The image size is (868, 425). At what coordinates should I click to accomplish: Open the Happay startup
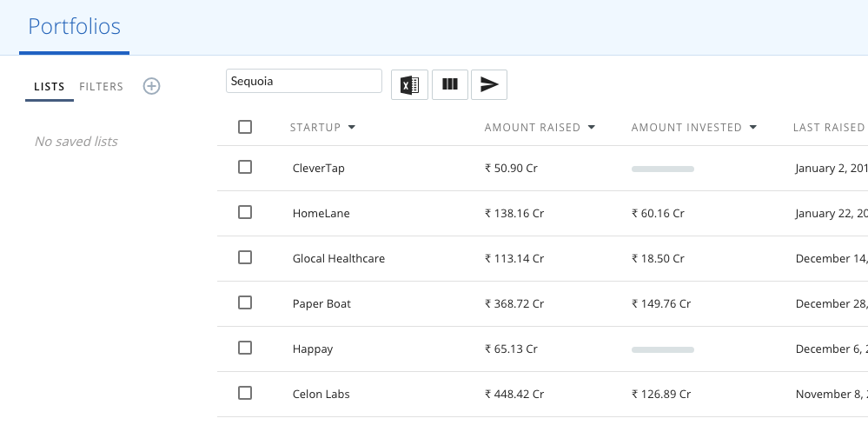pyautogui.click(x=313, y=349)
